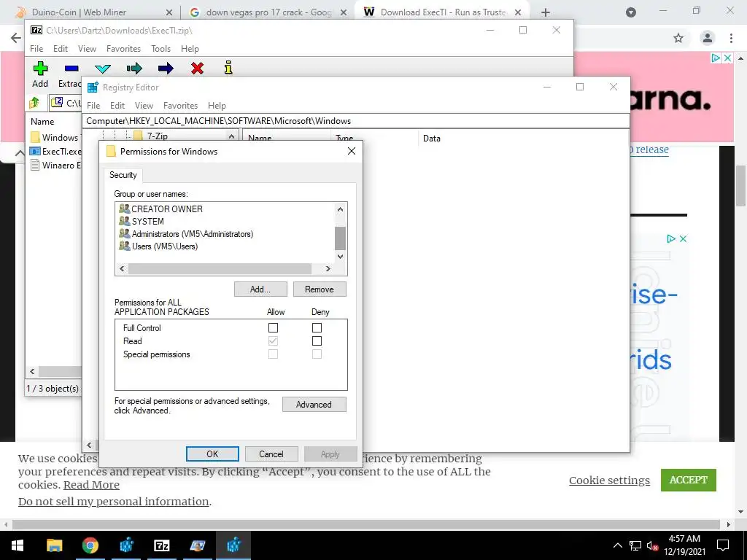Open File Explorer from the taskbar
The width and height of the screenshot is (747, 560).
pos(54,545)
